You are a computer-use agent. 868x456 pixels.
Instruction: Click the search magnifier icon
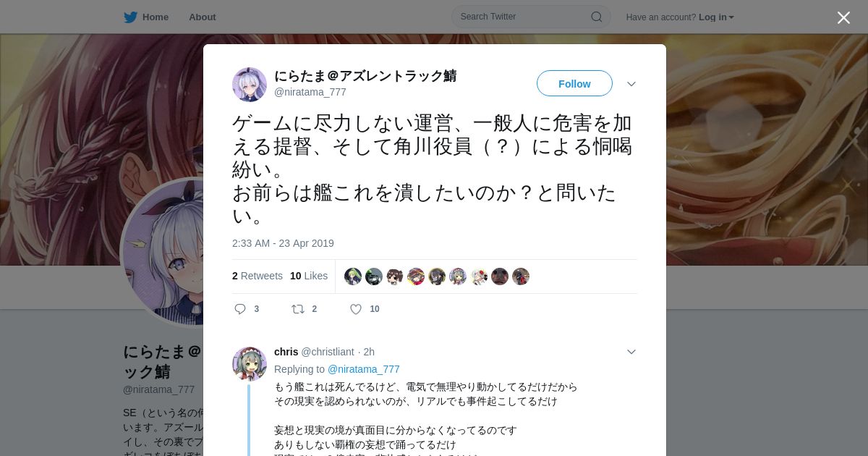click(x=597, y=17)
